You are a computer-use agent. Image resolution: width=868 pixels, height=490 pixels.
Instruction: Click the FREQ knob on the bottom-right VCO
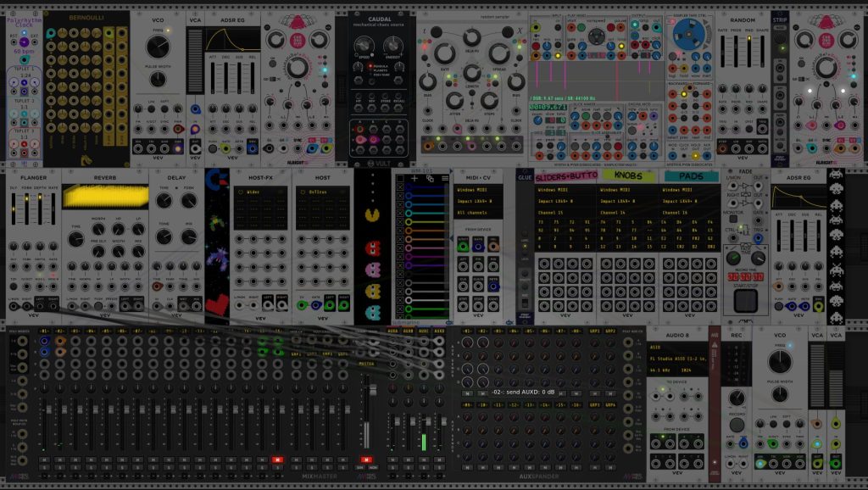tap(780, 362)
